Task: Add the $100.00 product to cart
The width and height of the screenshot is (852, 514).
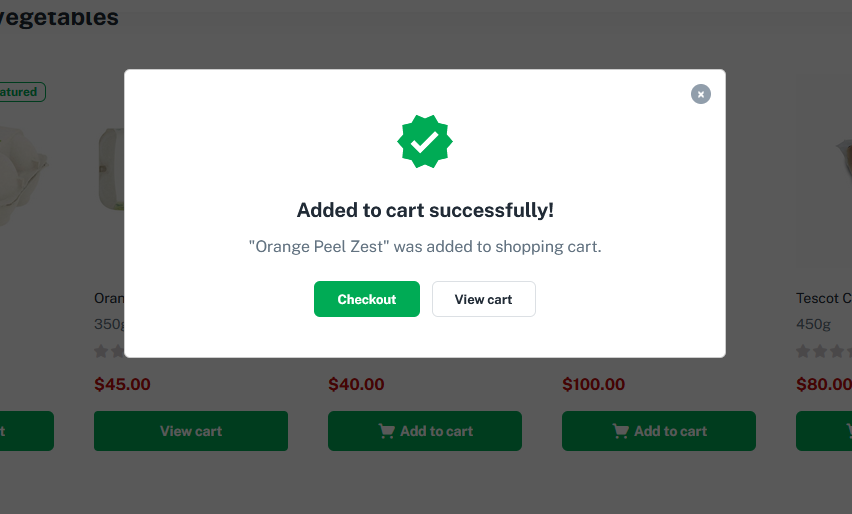Action: tap(659, 431)
